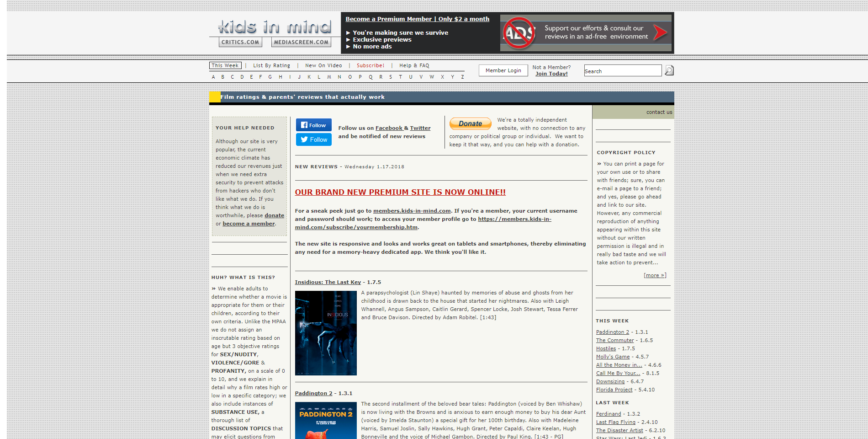This screenshot has height=439, width=868.
Task: Open All the Money in... link
Action: (619, 365)
